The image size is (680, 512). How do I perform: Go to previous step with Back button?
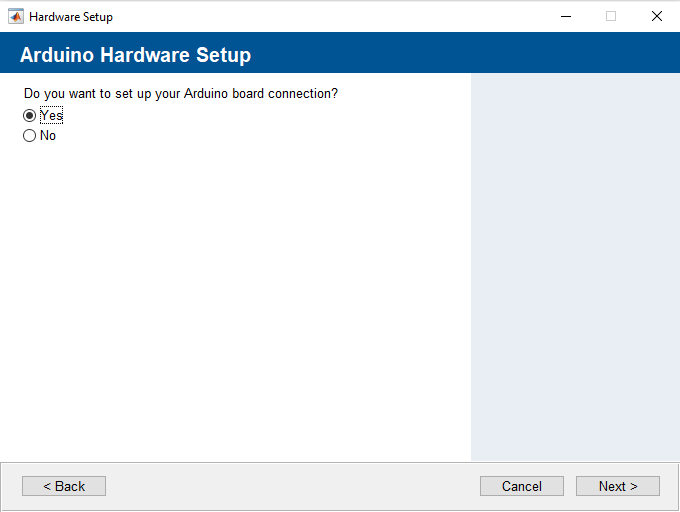coord(64,486)
